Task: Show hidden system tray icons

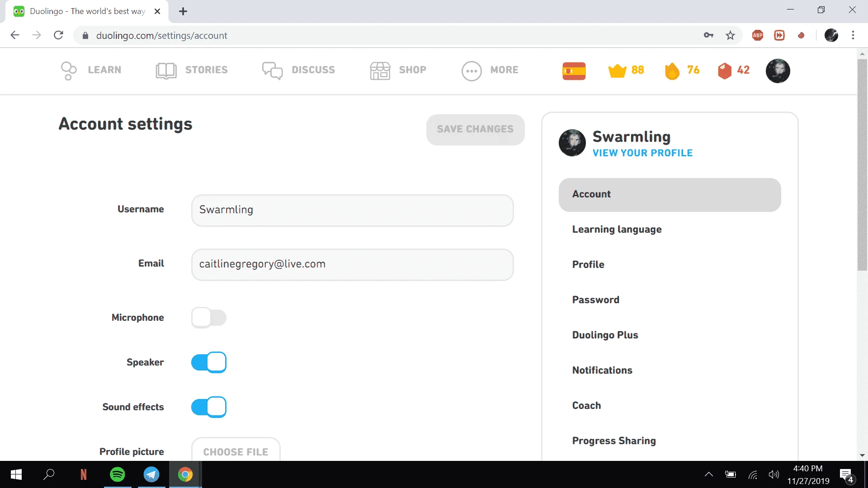Action: coord(709,474)
